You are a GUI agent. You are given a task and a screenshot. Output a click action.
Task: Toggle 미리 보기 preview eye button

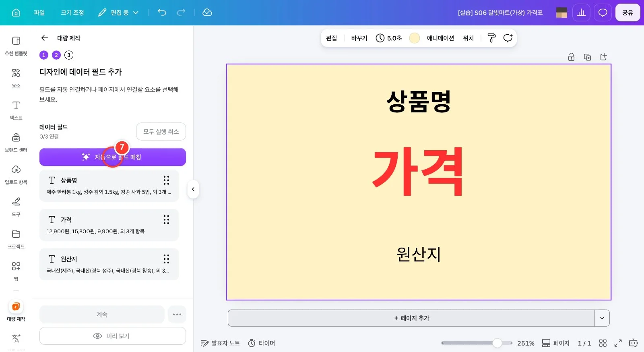(113, 336)
